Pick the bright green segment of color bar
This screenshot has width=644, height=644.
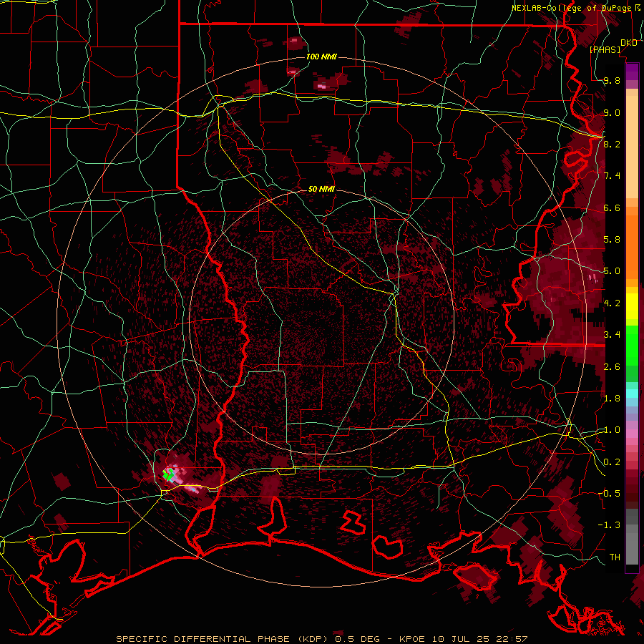tap(632, 345)
